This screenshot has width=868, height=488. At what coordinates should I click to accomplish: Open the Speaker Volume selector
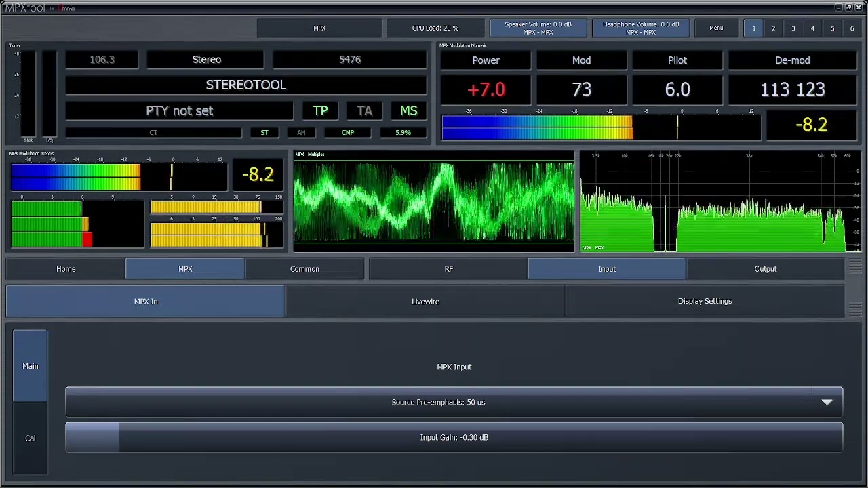[538, 28]
